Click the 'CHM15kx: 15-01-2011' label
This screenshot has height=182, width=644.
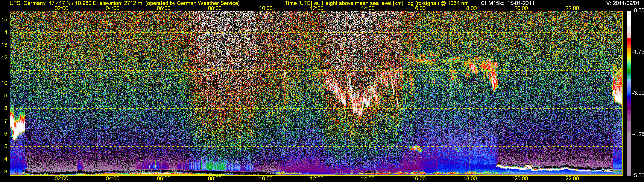click(x=507, y=3)
